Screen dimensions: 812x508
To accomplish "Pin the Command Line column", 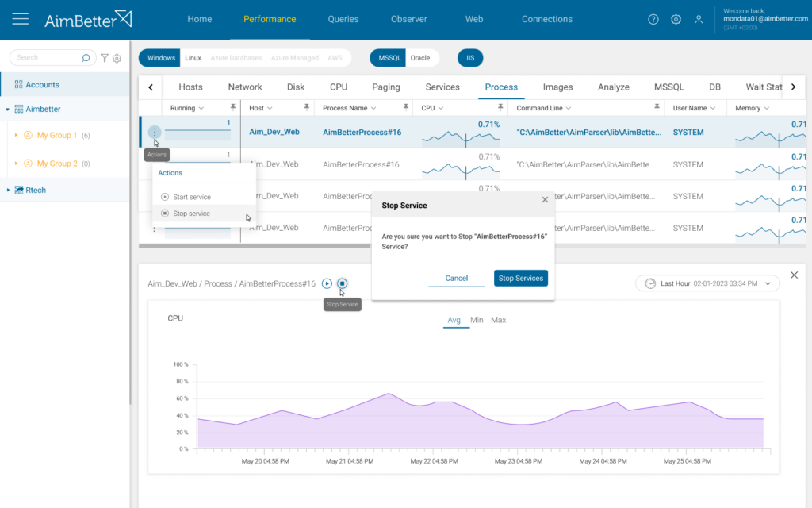I will pos(657,107).
